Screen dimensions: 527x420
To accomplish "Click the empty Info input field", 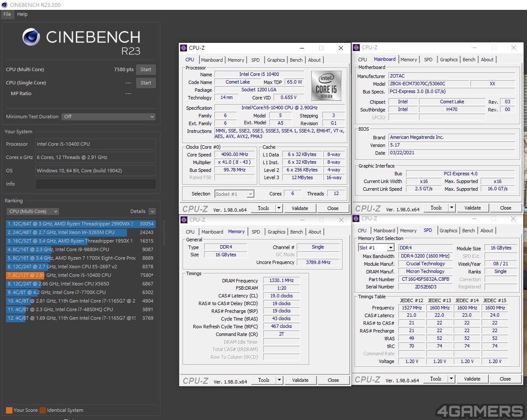I will pyautogui.click(x=96, y=184).
